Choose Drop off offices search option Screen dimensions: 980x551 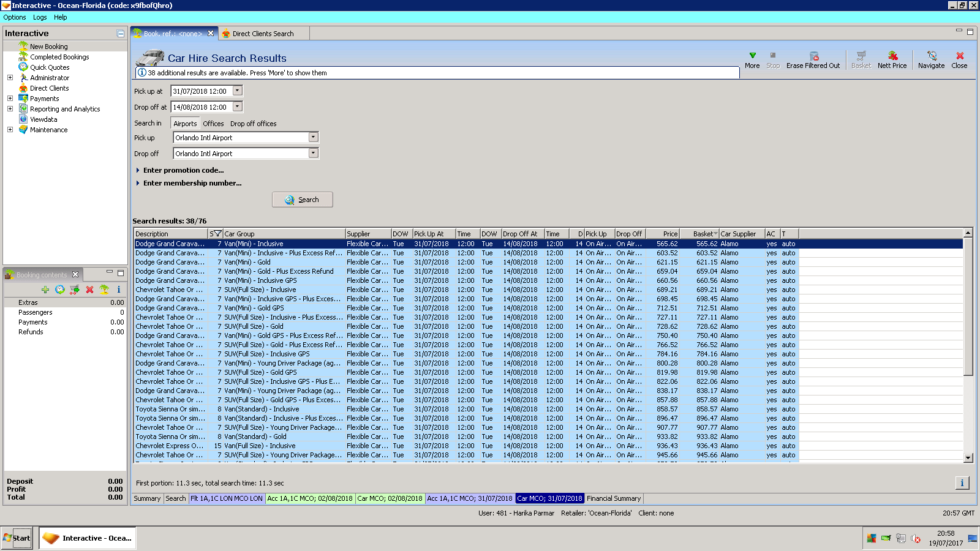pyautogui.click(x=253, y=124)
